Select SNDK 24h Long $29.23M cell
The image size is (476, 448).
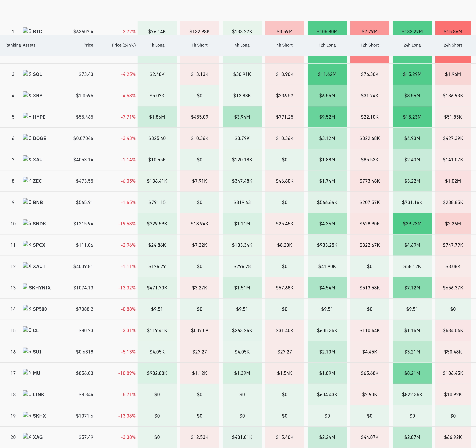[x=412, y=224]
